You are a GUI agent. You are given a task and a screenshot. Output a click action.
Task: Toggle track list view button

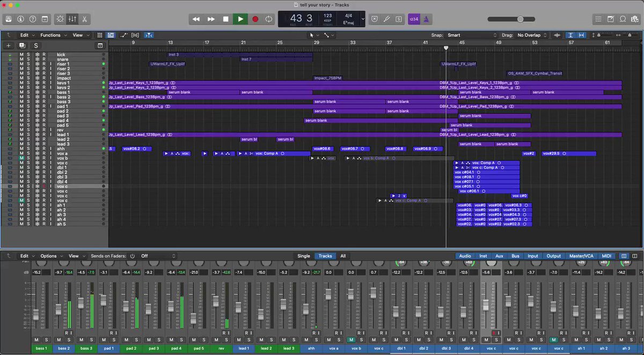point(111,35)
